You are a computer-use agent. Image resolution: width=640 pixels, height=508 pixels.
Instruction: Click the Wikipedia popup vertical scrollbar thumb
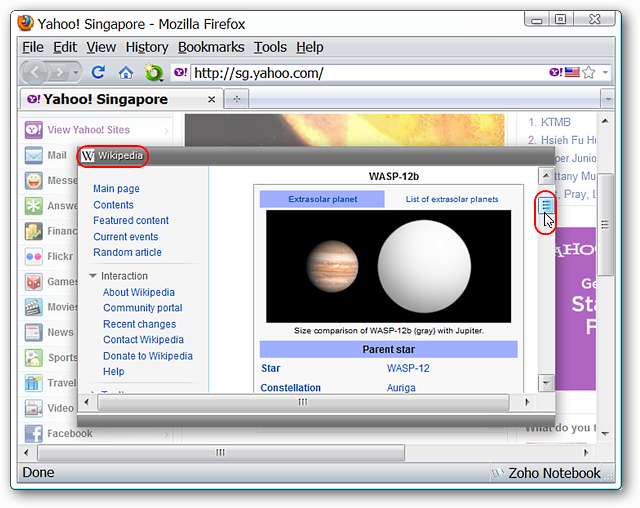546,206
